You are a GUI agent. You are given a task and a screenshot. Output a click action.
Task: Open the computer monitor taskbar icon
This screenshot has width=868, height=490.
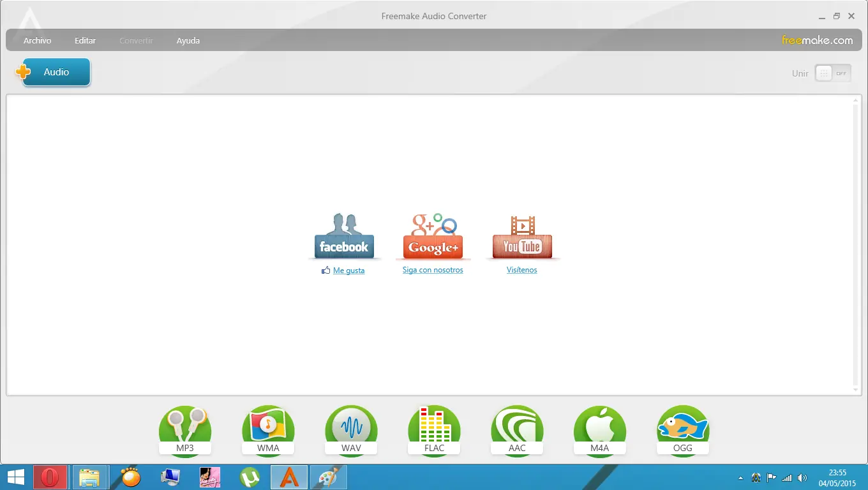pos(170,477)
